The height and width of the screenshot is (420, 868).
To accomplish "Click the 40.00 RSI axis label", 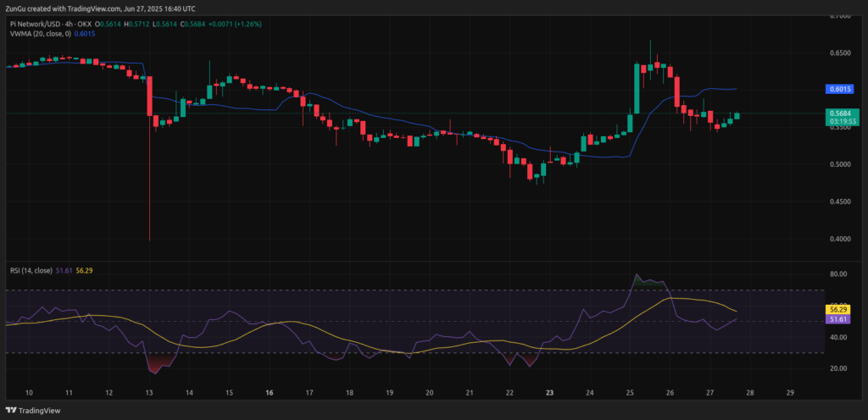I will (838, 337).
